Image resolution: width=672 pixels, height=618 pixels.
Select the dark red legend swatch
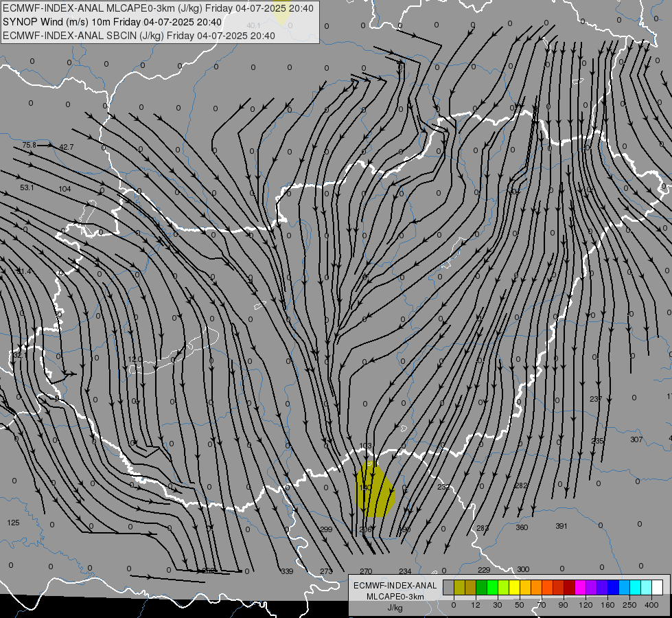click(x=570, y=587)
